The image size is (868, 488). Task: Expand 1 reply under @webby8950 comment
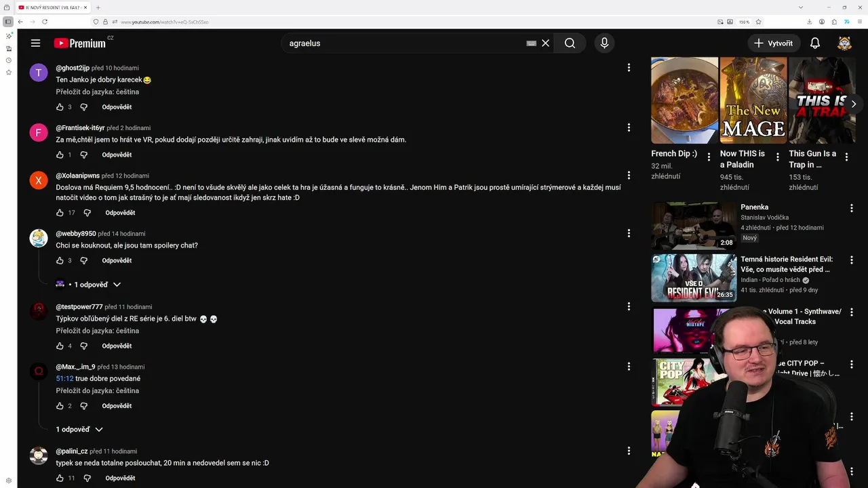click(x=88, y=285)
